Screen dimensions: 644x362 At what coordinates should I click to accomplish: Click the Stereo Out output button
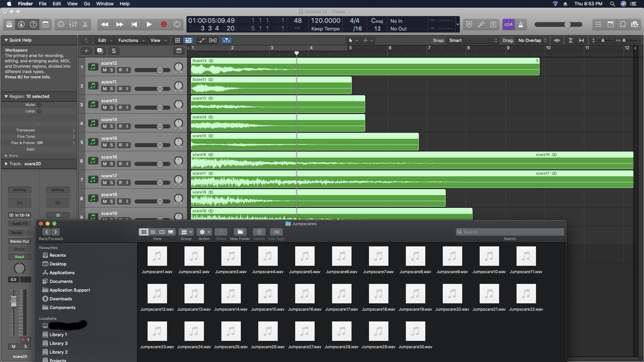pyautogui.click(x=19, y=241)
